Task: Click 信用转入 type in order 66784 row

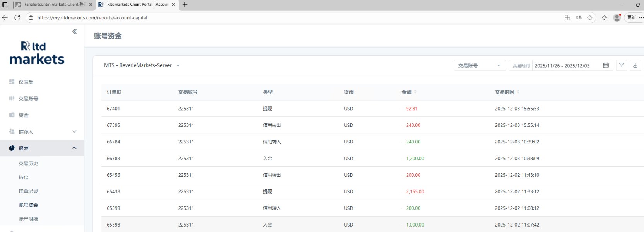Action: pyautogui.click(x=272, y=142)
